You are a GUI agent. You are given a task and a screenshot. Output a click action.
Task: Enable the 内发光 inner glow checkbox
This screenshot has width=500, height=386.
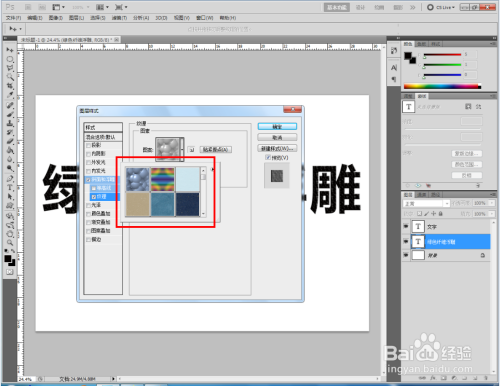point(88,171)
